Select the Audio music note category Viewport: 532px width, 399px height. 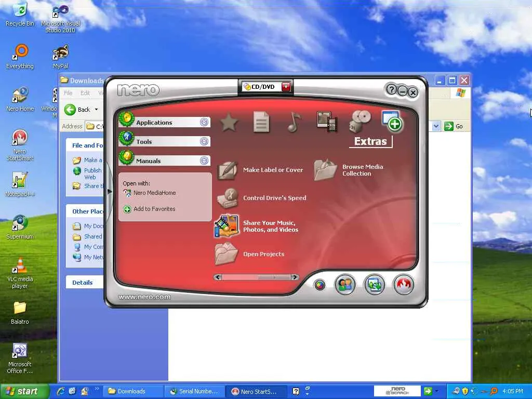294,122
